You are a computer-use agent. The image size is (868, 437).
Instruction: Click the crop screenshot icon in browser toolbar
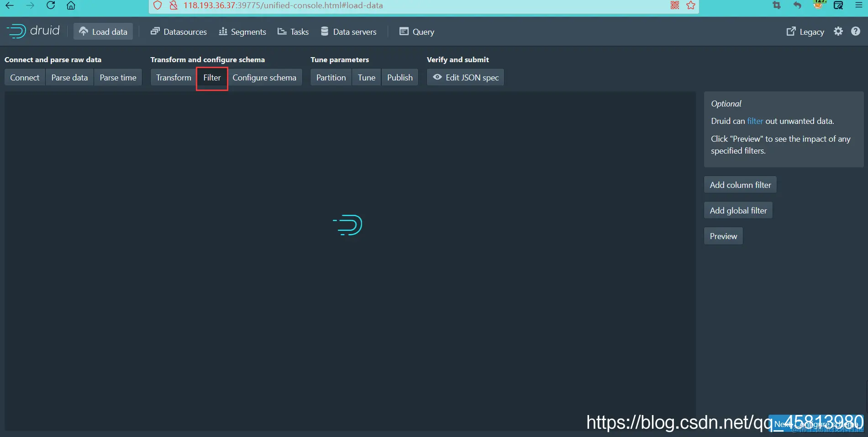(x=776, y=5)
